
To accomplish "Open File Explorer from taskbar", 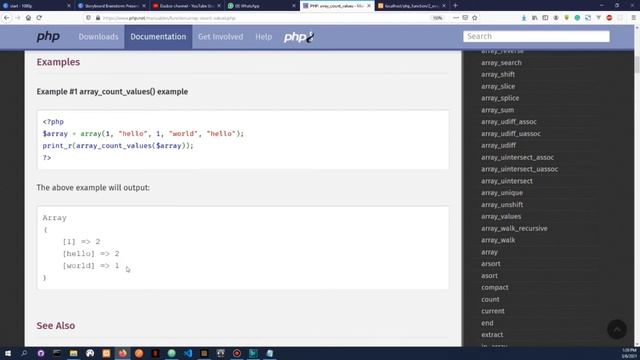I will [73, 353].
